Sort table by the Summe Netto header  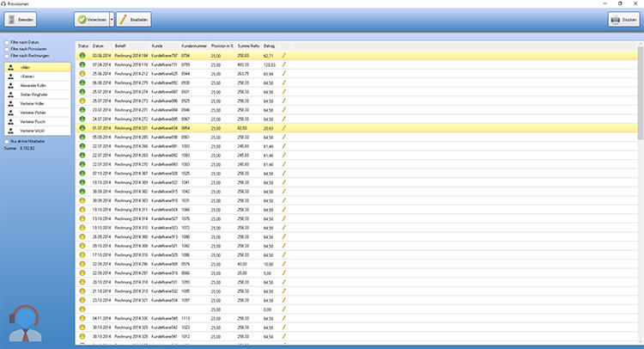pos(249,46)
